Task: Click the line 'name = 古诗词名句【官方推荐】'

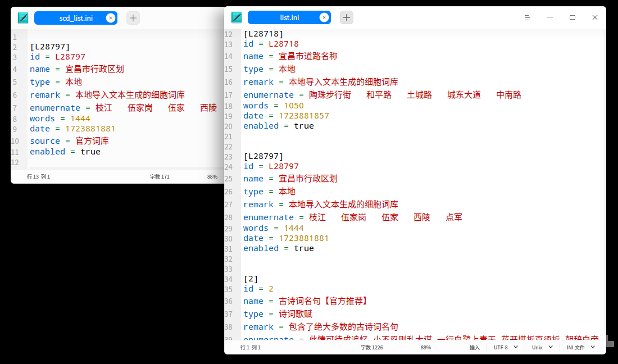Action: click(306, 301)
